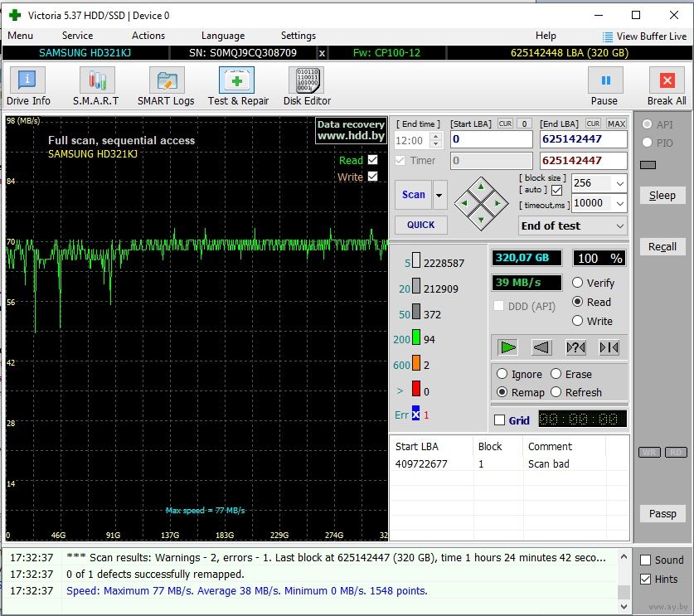Expand the block size 256 dropdown
694x616 pixels.
[x=619, y=183]
